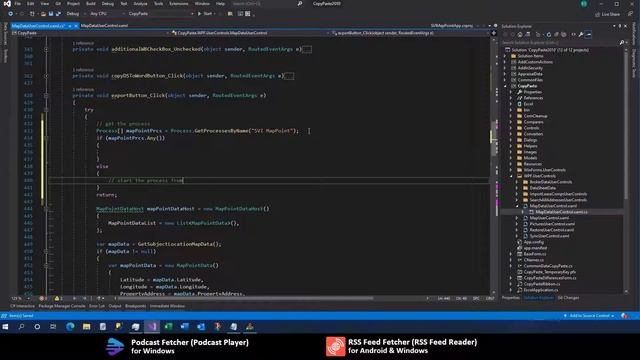Click the editor horizontal scrollbar
This screenshot has width=640, height=360.
tap(245, 298)
